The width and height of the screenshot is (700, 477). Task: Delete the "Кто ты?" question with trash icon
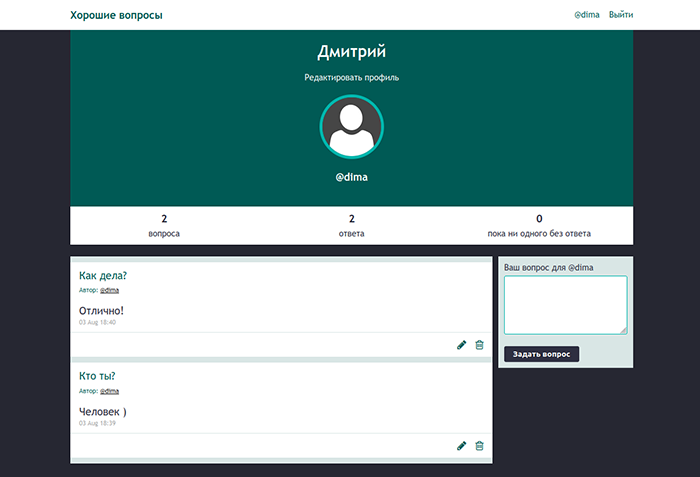479,446
